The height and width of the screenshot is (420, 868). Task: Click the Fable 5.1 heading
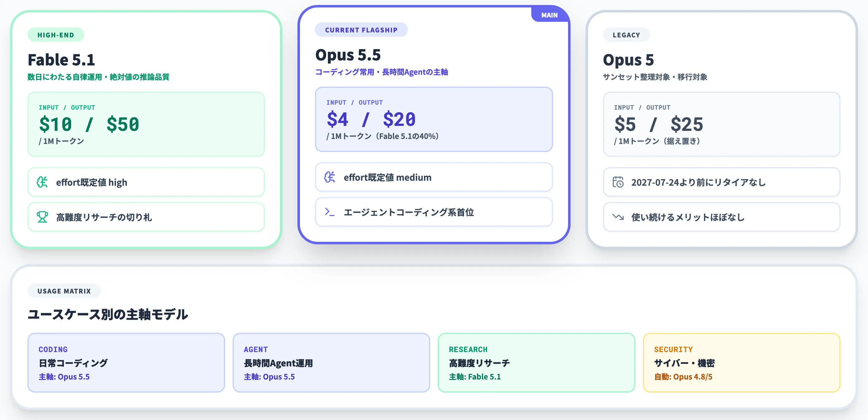pos(61,60)
